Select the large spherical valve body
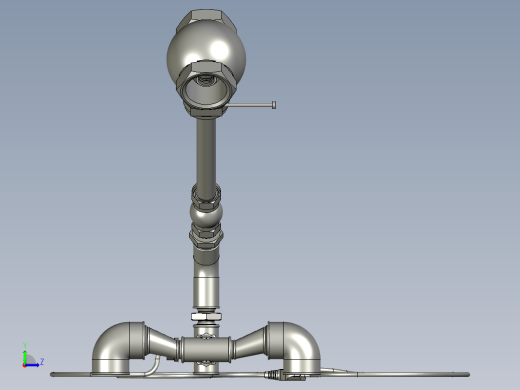Image resolution: width=520 pixels, height=390 pixels. (x=206, y=50)
